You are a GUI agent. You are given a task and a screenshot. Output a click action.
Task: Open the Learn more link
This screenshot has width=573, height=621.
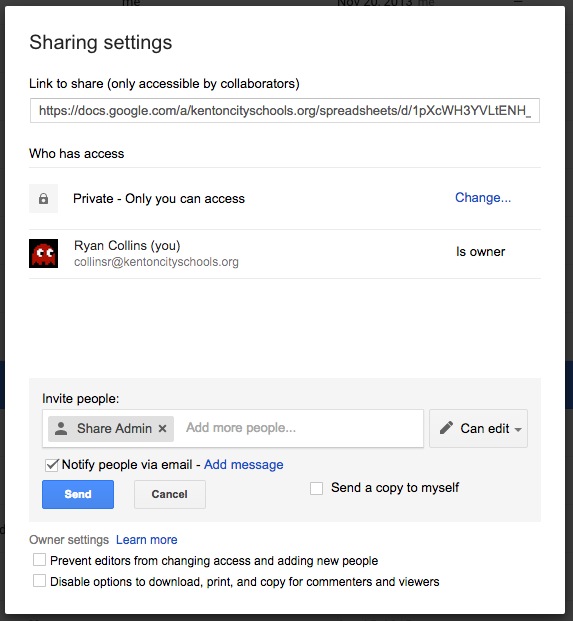(147, 540)
